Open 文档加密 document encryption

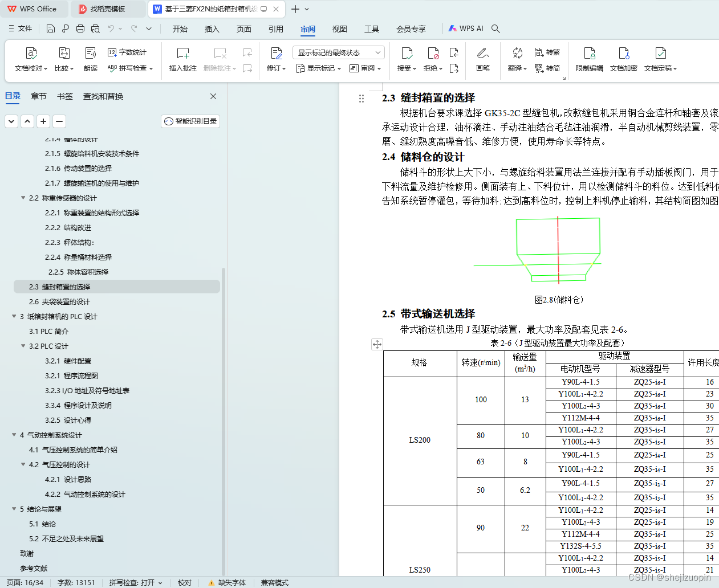click(624, 59)
